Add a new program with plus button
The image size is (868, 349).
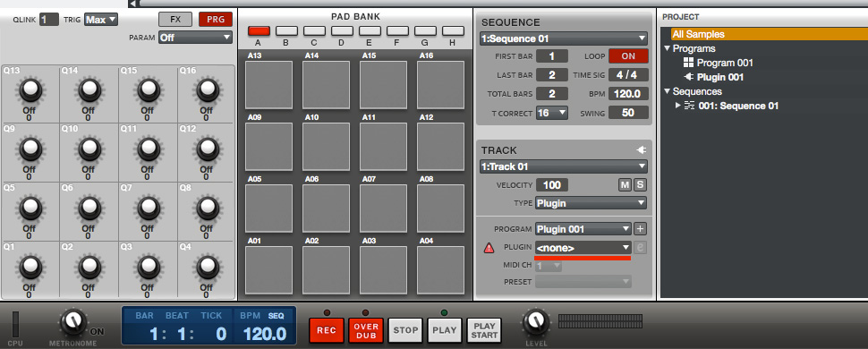click(x=640, y=229)
